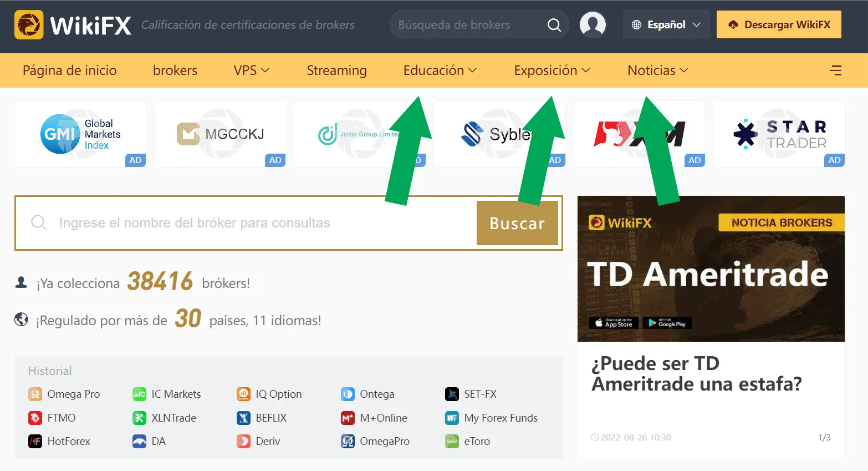Open HotForex from Historial

click(59, 441)
